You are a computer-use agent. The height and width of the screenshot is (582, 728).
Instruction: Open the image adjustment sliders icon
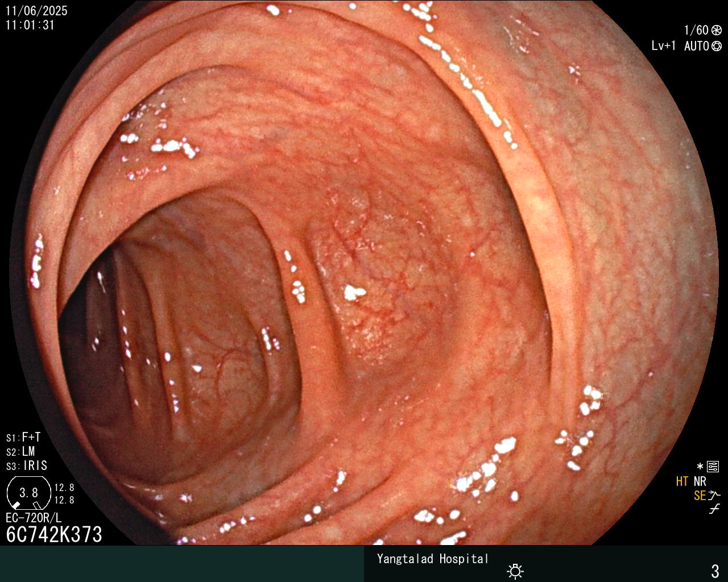click(713, 467)
